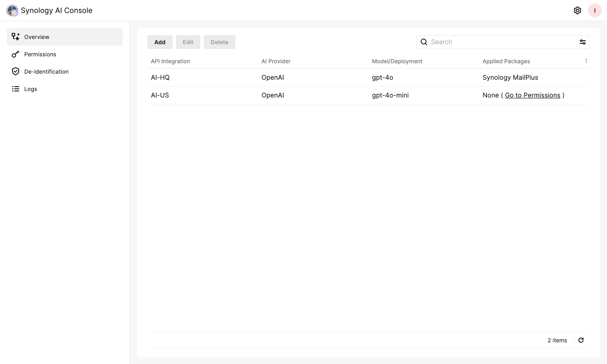The height and width of the screenshot is (364, 607).
Task: View Logs via the list icon
Action: pos(16,89)
